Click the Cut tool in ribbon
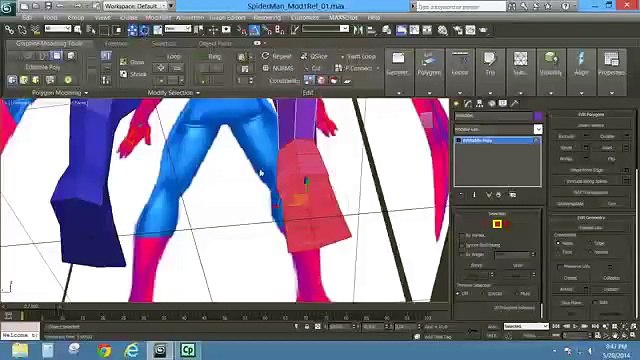 pos(313,68)
